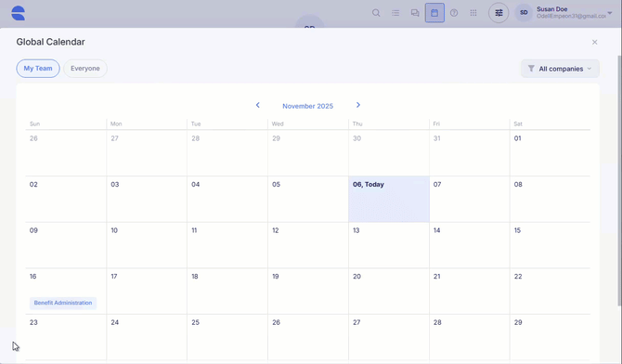622x364 pixels.
Task: Select the greyed-out 30 in the Thu column
Action: pos(389,153)
